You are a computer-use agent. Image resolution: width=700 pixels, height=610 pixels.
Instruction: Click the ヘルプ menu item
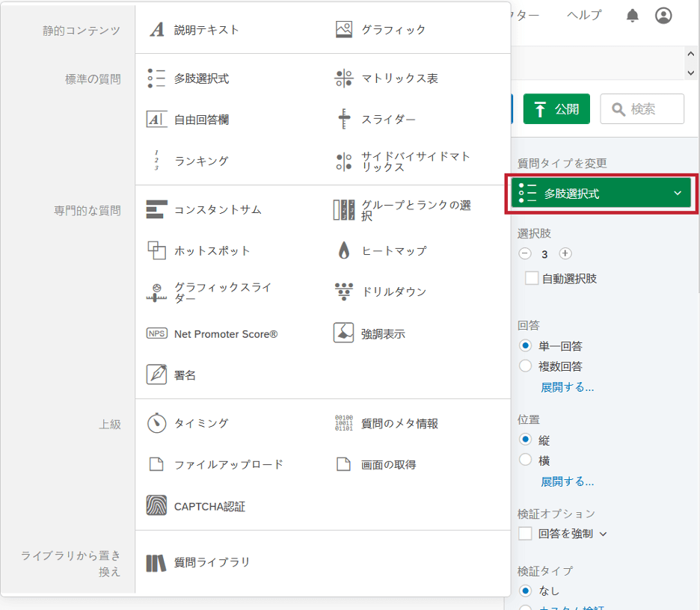[x=584, y=15]
